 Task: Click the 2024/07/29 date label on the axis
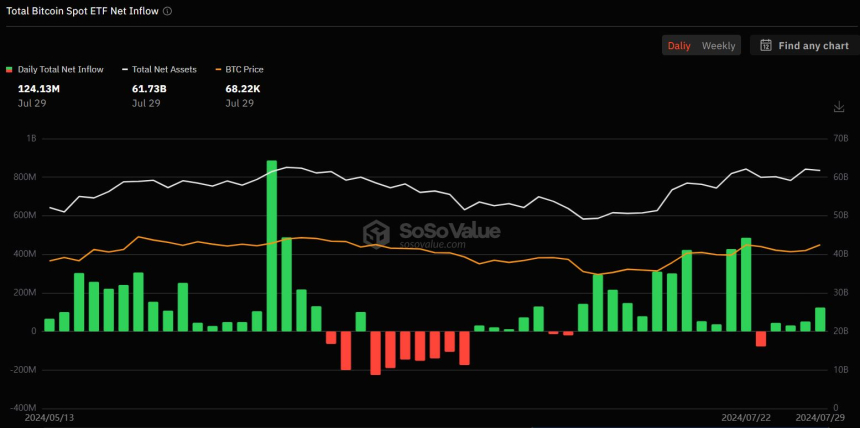point(819,416)
